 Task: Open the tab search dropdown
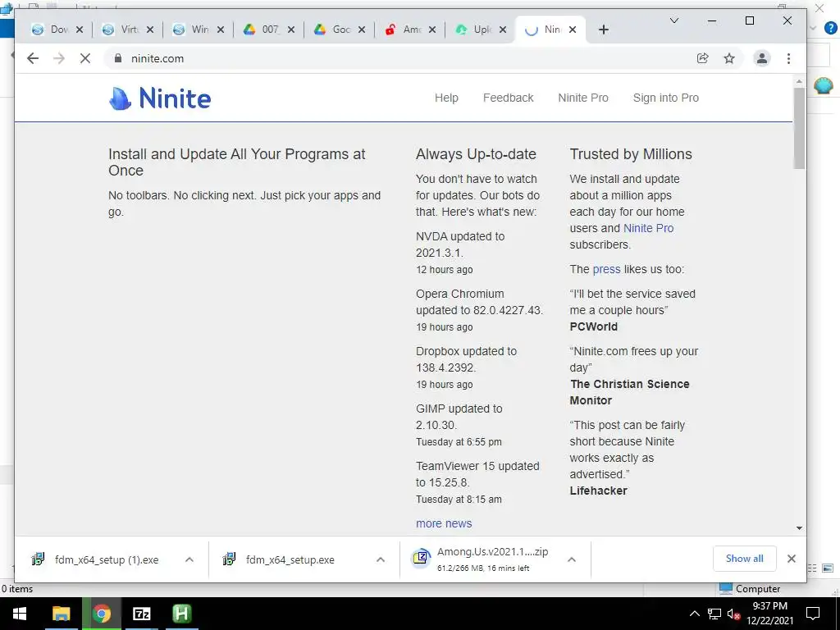pos(674,21)
